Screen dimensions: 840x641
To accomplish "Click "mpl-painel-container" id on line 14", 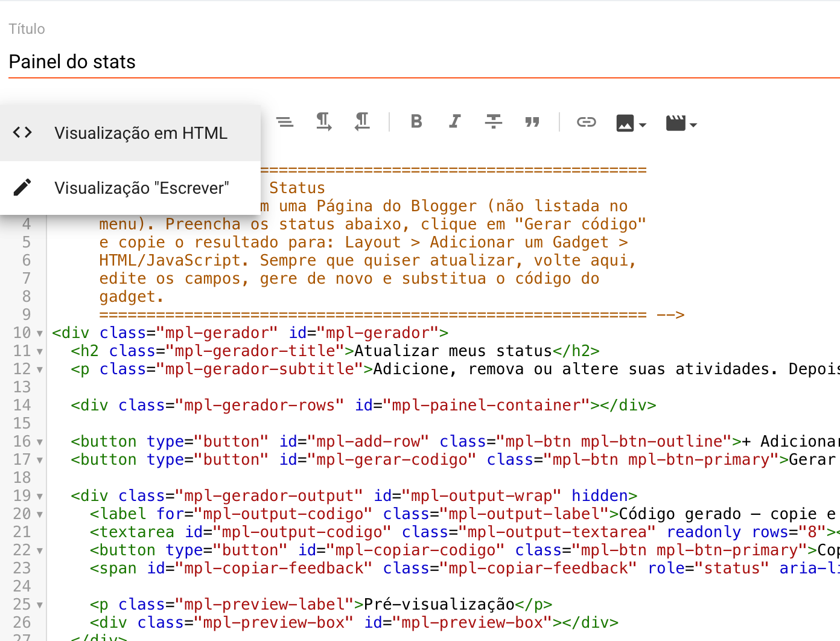I will coord(486,405).
